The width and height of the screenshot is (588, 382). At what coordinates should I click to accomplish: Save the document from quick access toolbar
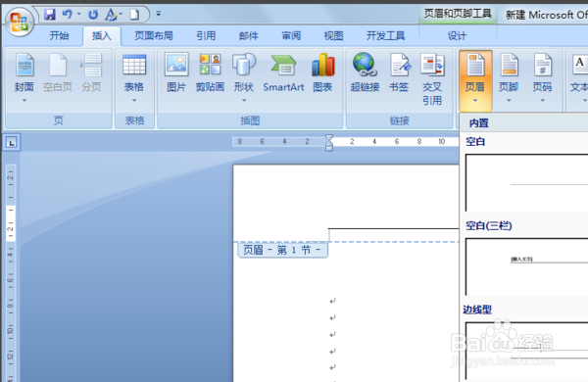[x=50, y=15]
